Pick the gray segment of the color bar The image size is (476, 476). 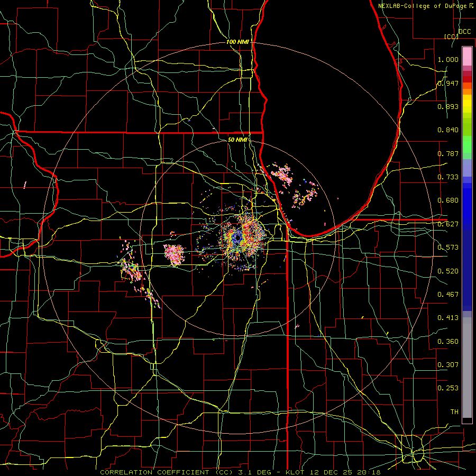[467, 368]
